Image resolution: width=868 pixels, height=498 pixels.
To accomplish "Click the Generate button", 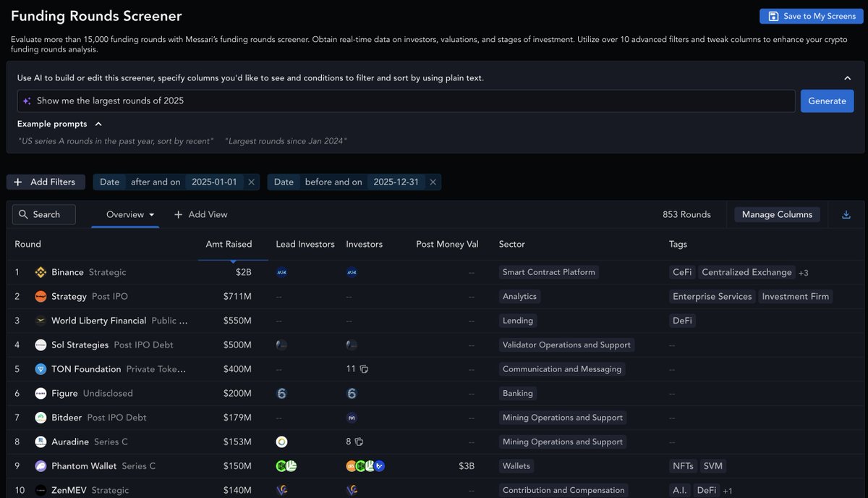I will pyautogui.click(x=827, y=101).
